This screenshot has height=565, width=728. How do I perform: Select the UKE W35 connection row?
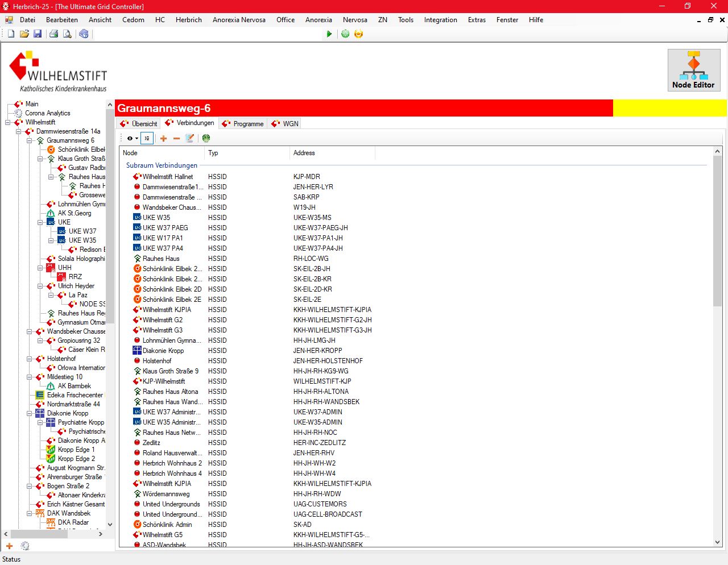pos(416,218)
